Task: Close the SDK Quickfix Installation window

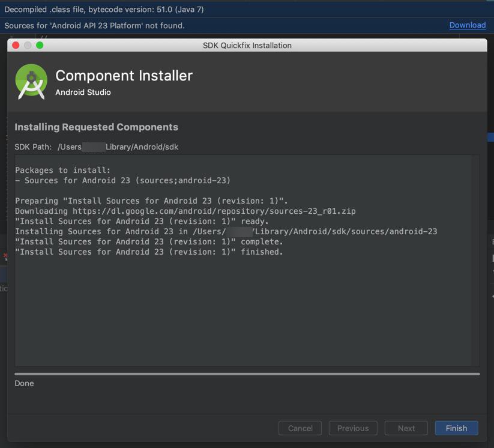Action: pos(16,46)
